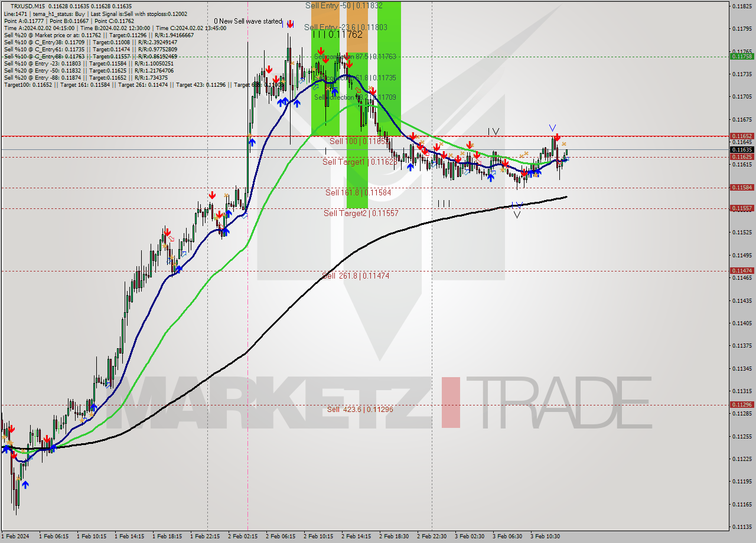Click the 0.11135 price axis value

(x=742, y=526)
